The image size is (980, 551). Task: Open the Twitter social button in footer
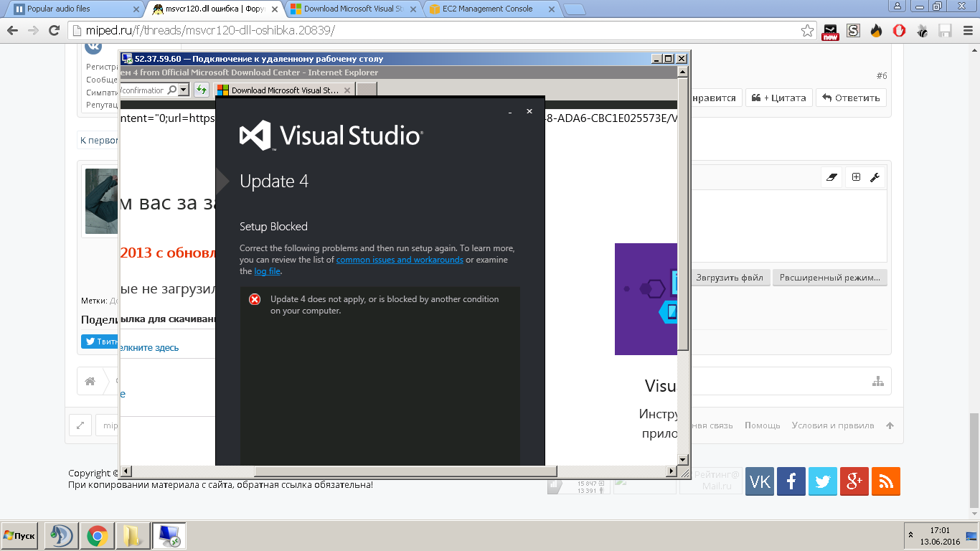[x=823, y=481]
